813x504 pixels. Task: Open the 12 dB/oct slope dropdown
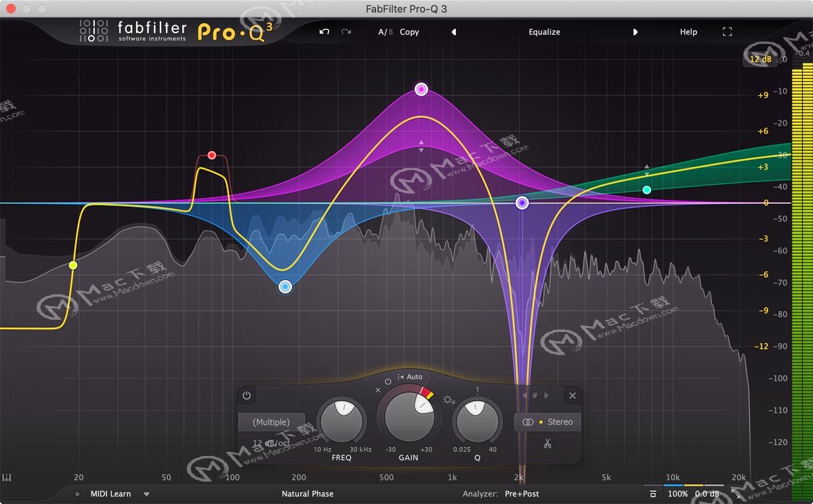point(271,443)
